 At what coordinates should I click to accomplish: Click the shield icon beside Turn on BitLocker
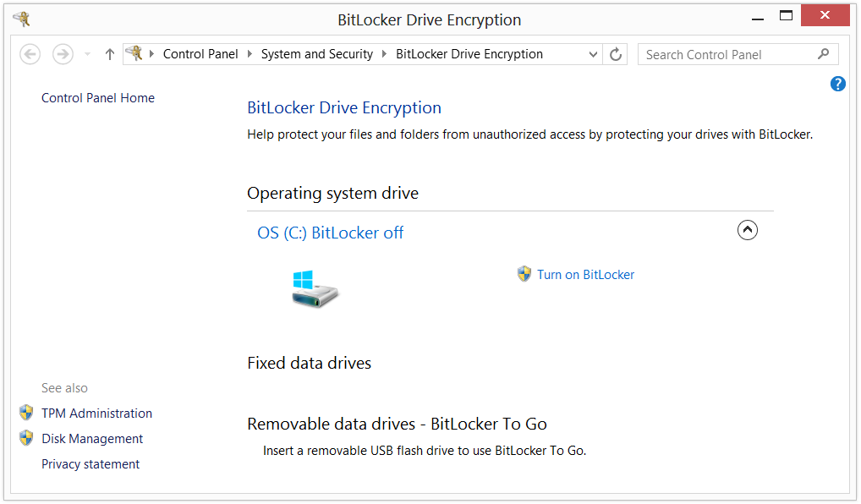(524, 274)
